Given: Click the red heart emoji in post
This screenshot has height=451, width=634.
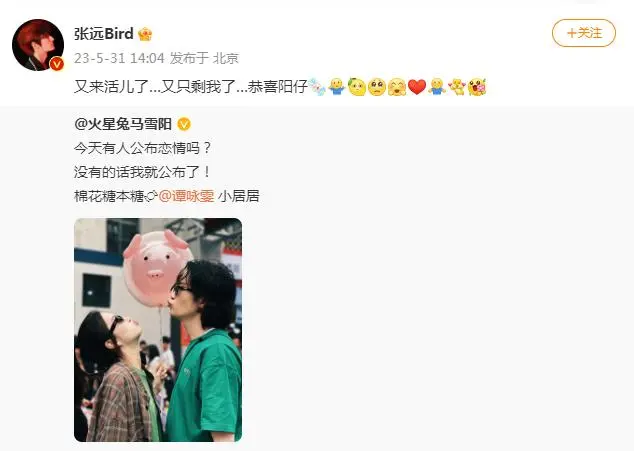Looking at the screenshot, I should tap(417, 87).
